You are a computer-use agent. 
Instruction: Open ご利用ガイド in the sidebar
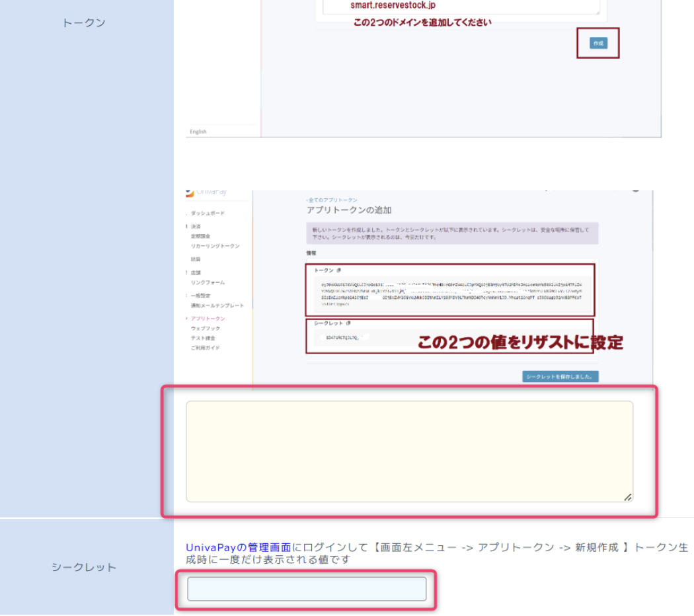point(205,348)
